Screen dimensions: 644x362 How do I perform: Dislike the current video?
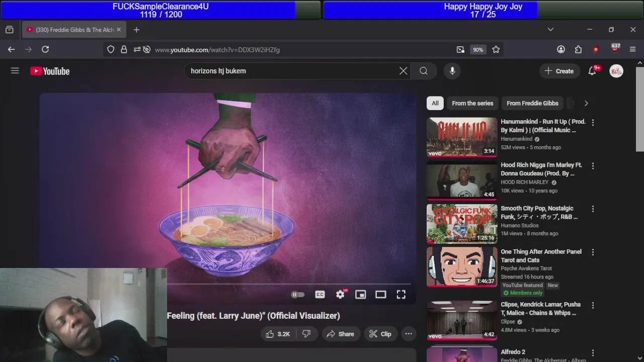point(306,334)
